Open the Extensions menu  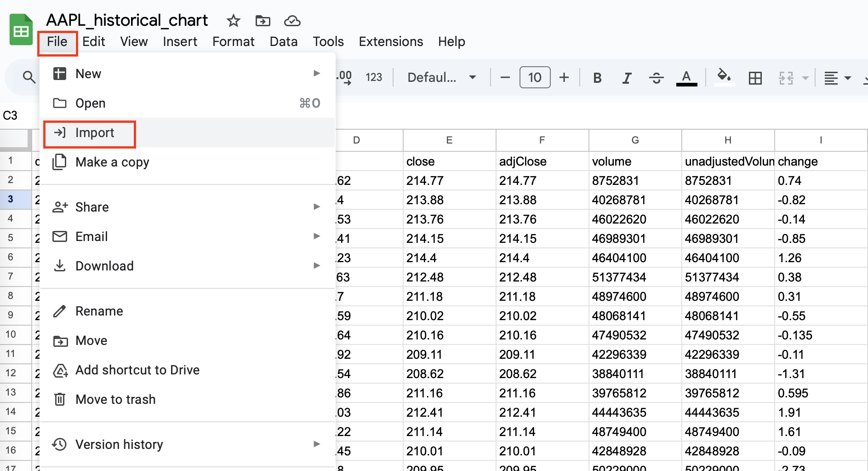click(391, 42)
